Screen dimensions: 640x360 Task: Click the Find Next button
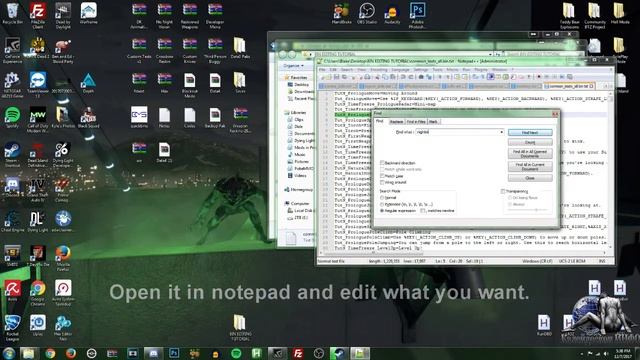pyautogui.click(x=530, y=133)
